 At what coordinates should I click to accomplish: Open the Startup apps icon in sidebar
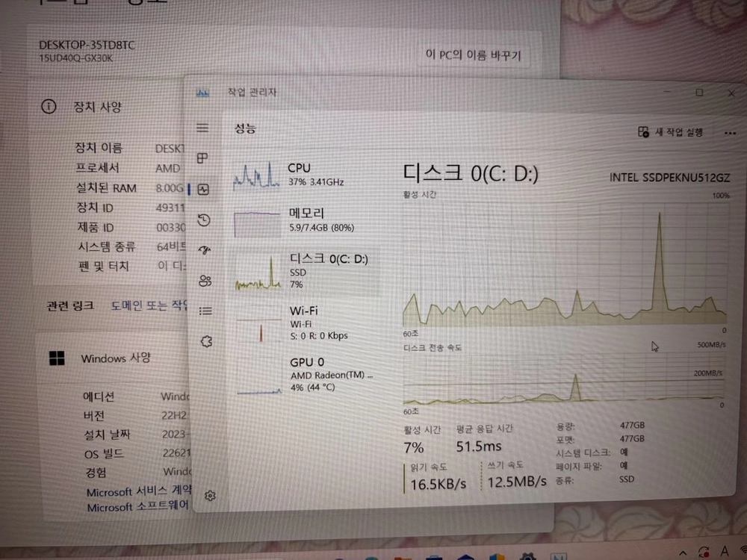tap(205, 249)
